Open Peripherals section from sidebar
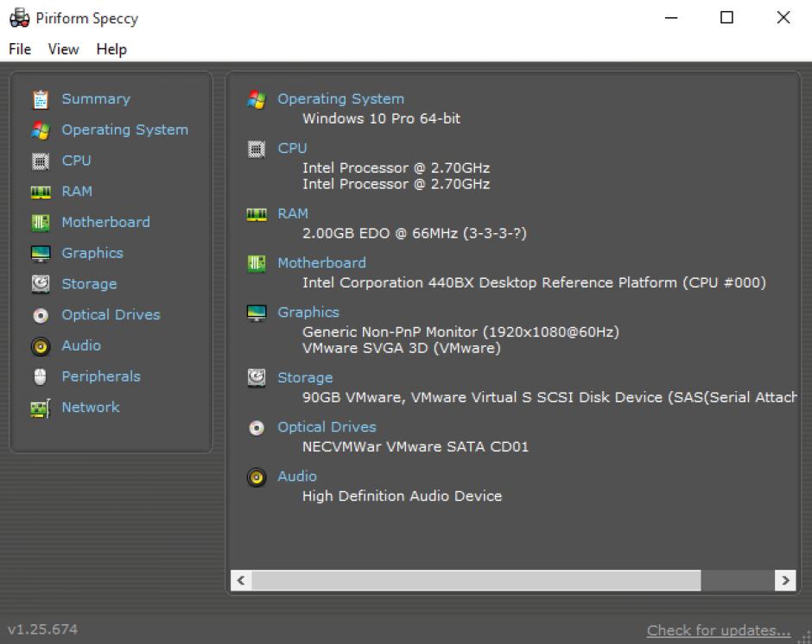Image resolution: width=812 pixels, height=644 pixels. (x=101, y=376)
